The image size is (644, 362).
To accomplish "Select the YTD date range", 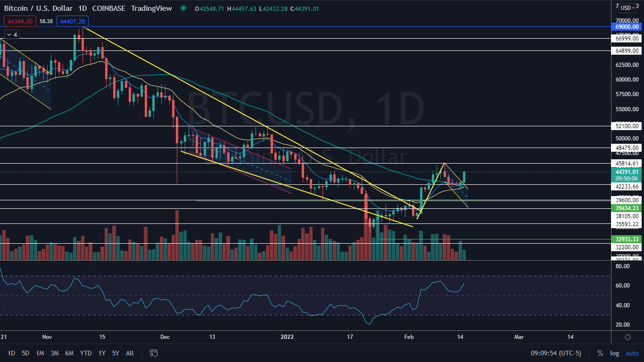I will 86,353.
